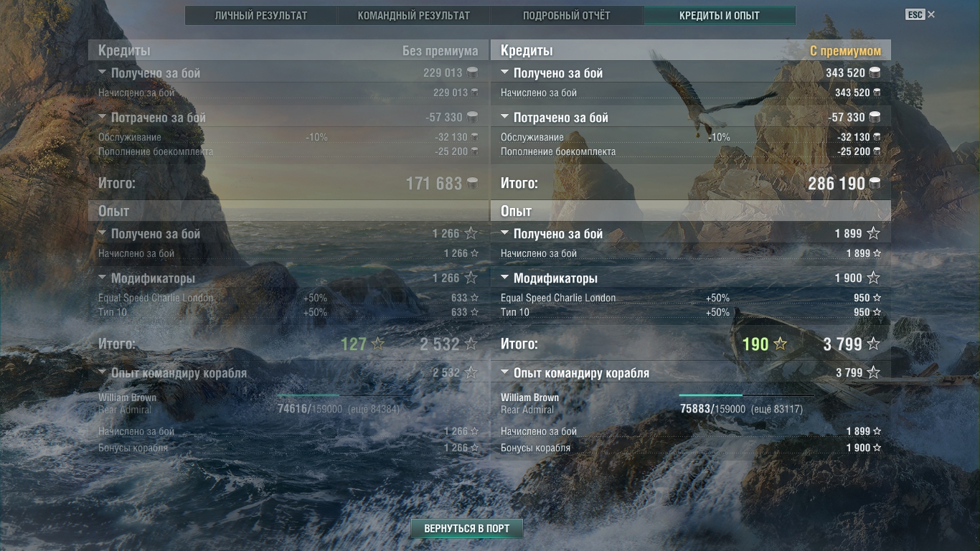This screenshot has height=551, width=980.
Task: Click non-premium total credits coin icon
Action: point(472,184)
